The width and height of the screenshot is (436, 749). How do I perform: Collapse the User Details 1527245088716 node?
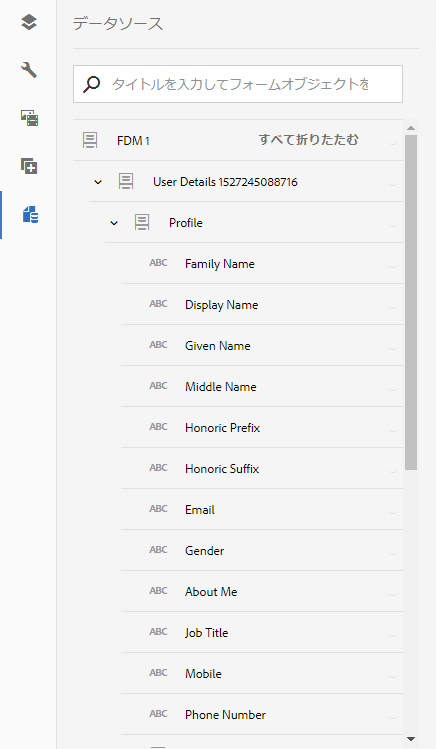click(98, 182)
